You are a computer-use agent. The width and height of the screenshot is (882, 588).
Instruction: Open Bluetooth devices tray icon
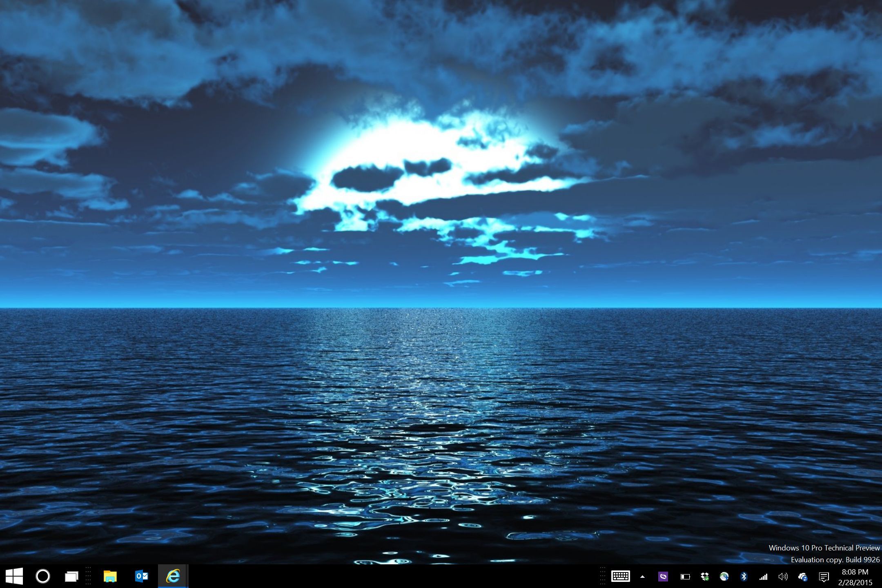click(x=744, y=577)
